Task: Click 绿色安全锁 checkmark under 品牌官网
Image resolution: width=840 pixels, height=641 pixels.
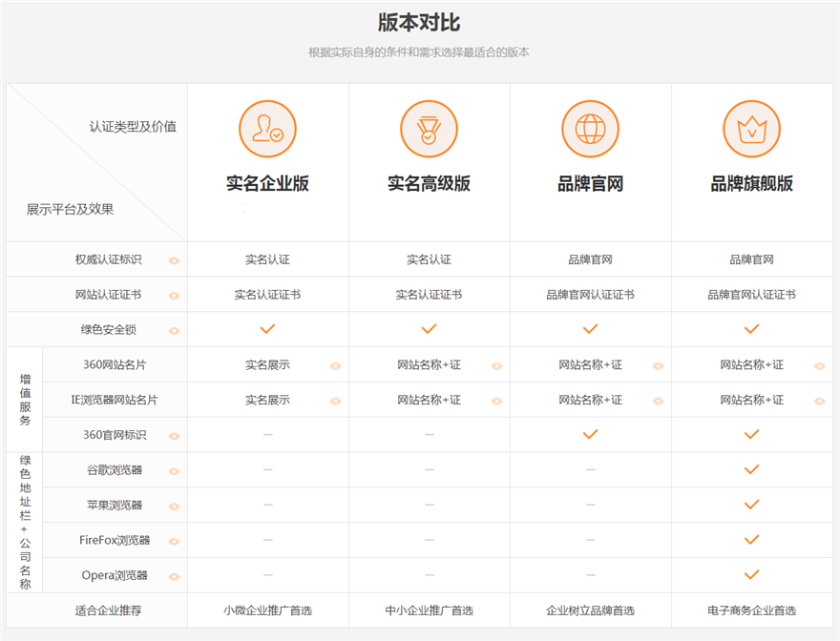Action: pyautogui.click(x=590, y=329)
